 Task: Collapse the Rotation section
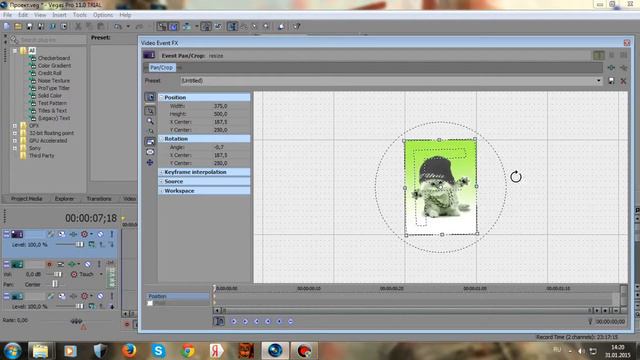point(162,139)
